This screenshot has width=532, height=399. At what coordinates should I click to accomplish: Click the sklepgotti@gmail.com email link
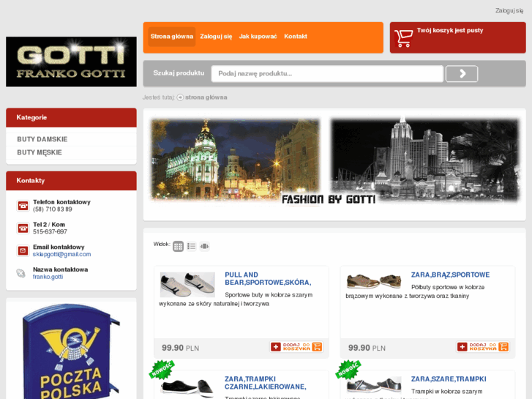pos(61,254)
